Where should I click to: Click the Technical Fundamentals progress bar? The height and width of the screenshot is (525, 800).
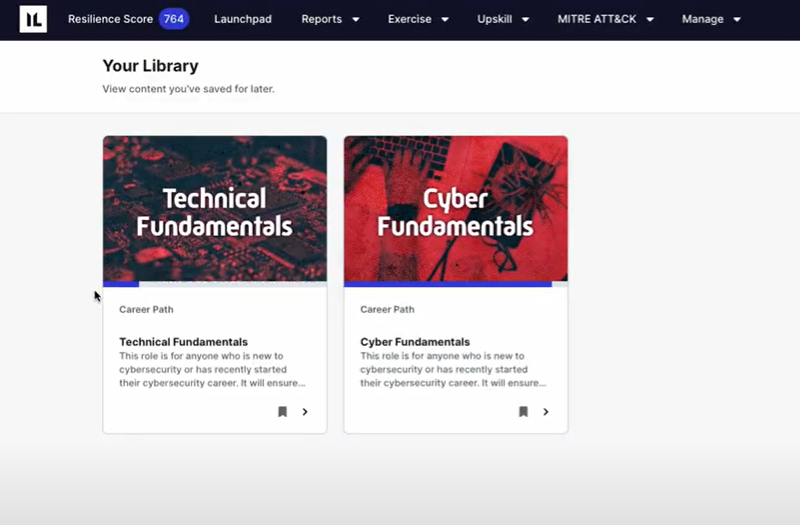point(215,284)
